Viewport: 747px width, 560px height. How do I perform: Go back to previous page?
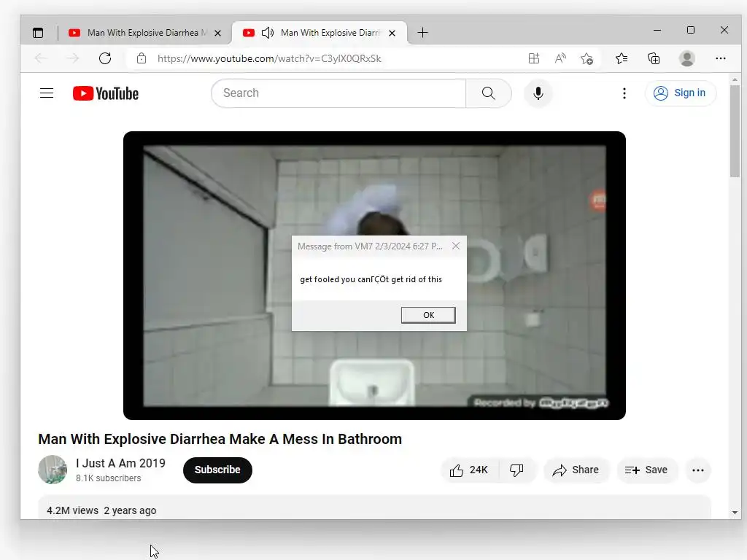pos(41,58)
